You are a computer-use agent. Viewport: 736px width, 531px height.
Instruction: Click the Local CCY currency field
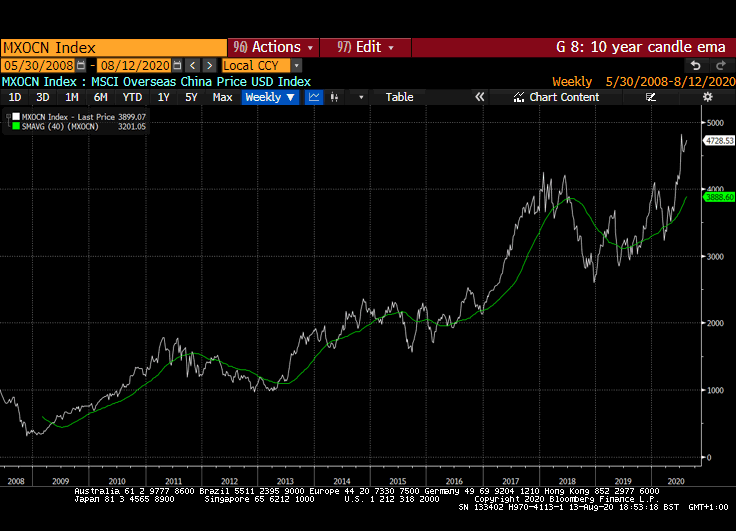pyautogui.click(x=256, y=65)
